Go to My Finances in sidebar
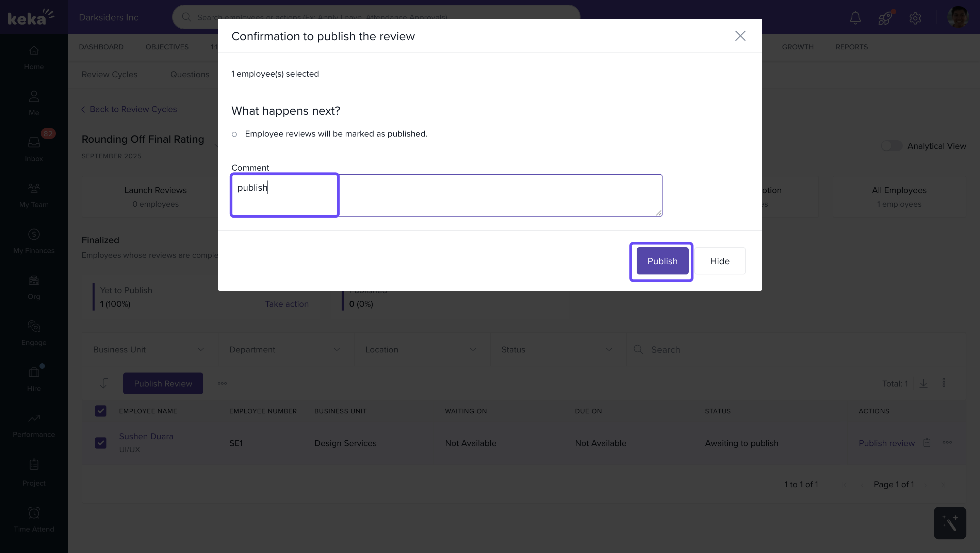The width and height of the screenshot is (980, 553). point(34,240)
